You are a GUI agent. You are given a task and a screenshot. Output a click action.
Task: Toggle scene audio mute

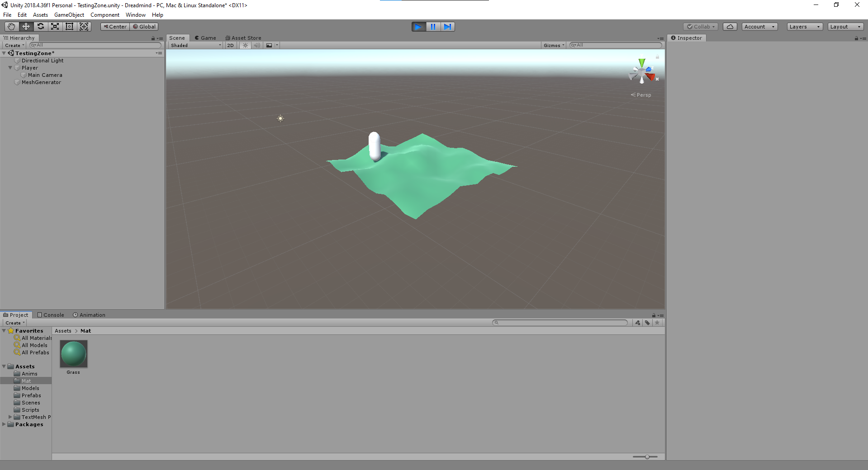click(x=257, y=45)
